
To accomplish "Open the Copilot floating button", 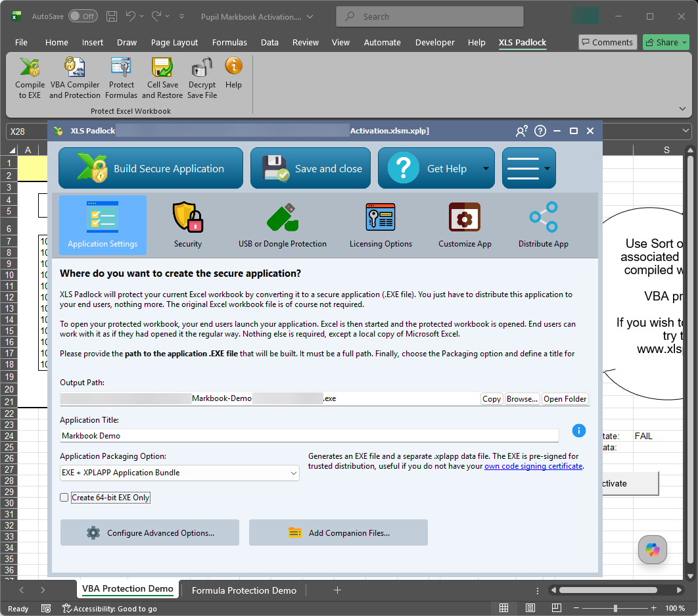I will pos(652,550).
